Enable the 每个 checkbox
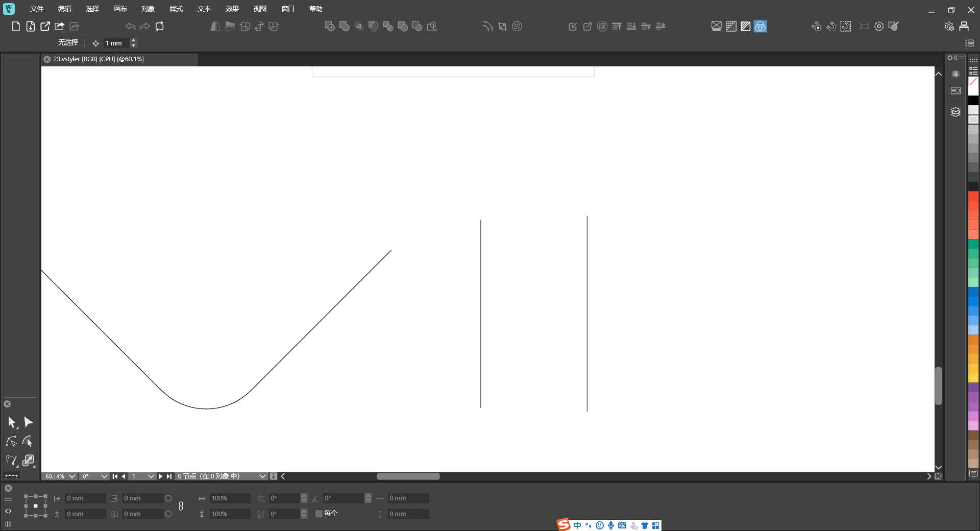Viewport: 980px width, 531px height. (319, 514)
